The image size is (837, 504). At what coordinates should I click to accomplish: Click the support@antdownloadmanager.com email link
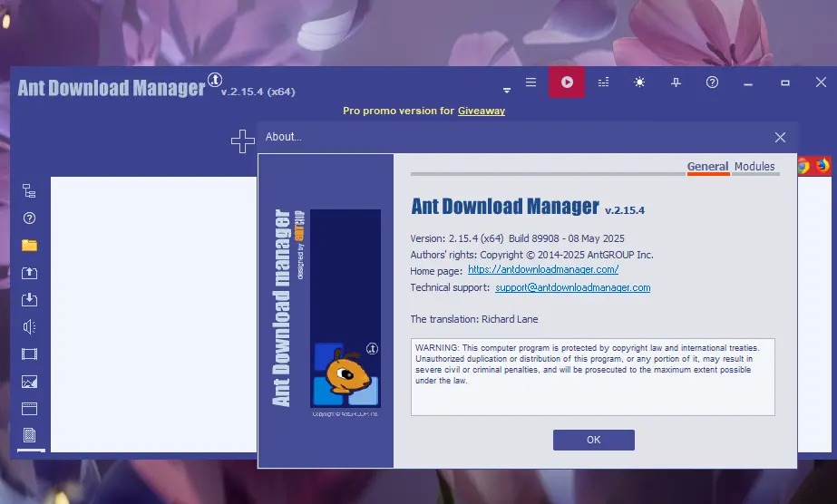point(572,287)
